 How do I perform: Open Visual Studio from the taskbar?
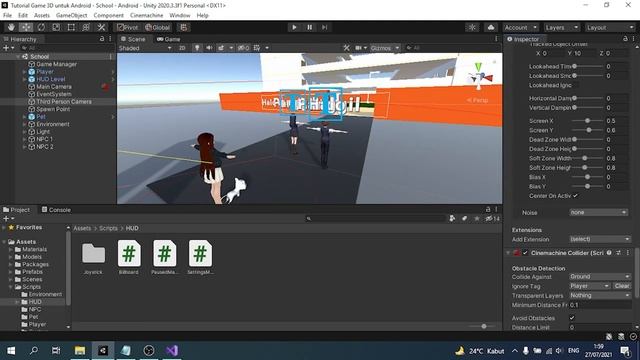[x=172, y=351]
